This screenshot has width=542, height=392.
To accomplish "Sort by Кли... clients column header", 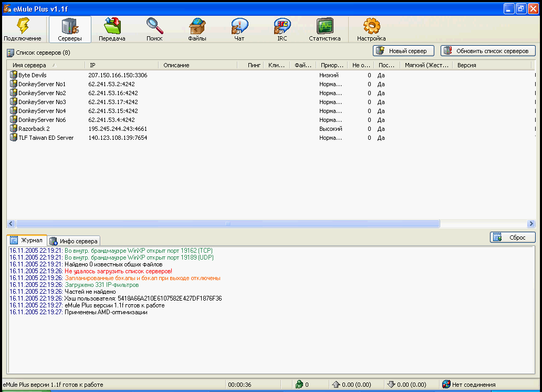I will click(x=277, y=65).
